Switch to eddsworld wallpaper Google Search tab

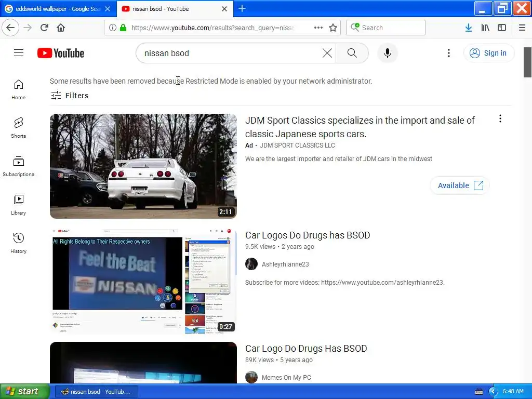58,9
